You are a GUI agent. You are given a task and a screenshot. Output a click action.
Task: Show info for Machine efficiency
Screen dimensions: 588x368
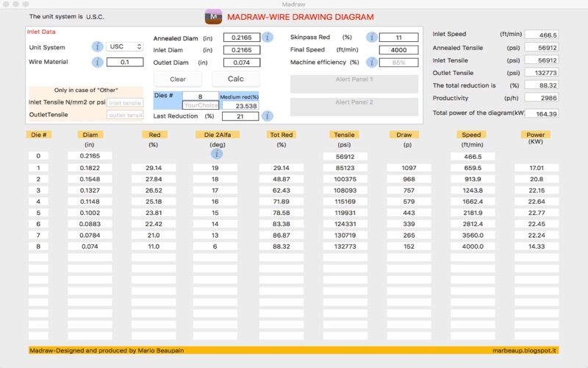click(x=372, y=63)
